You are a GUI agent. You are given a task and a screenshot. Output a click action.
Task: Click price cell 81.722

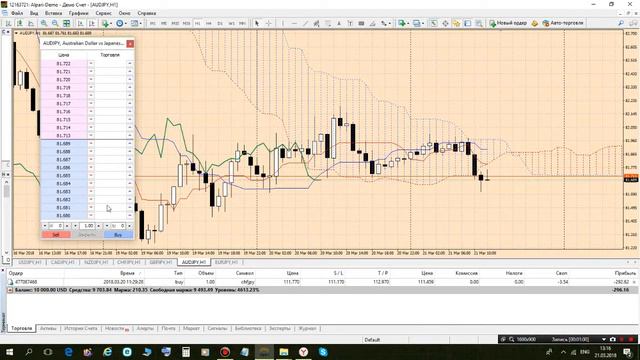64,64
